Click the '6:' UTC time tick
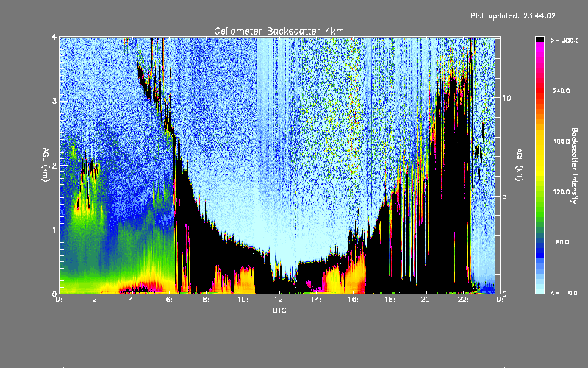Screen dimensions: 588x368 (170, 300)
